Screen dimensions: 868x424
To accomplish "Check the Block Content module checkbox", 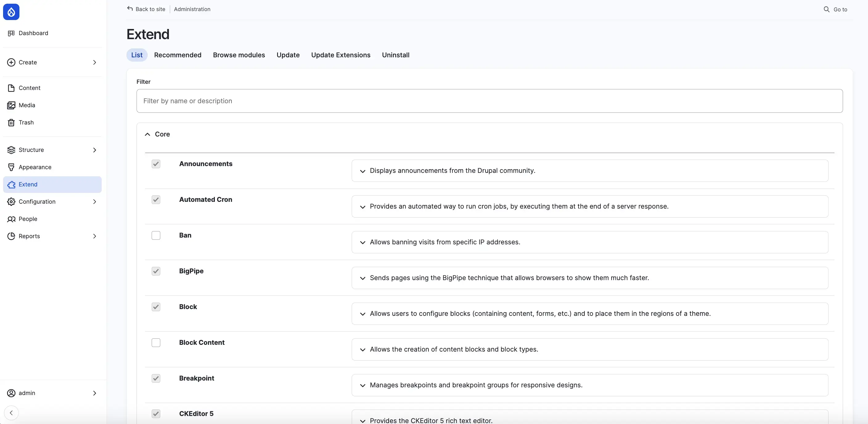I will coord(156,343).
